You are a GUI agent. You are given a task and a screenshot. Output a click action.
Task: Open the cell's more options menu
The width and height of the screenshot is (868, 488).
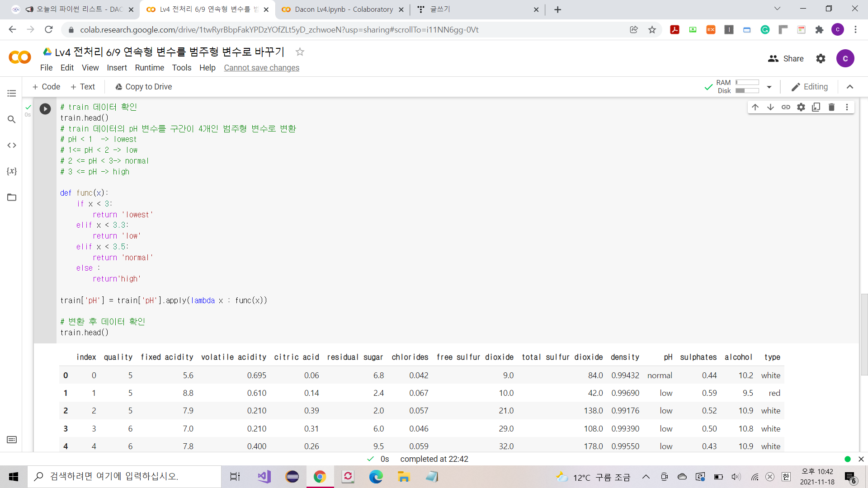pos(847,107)
